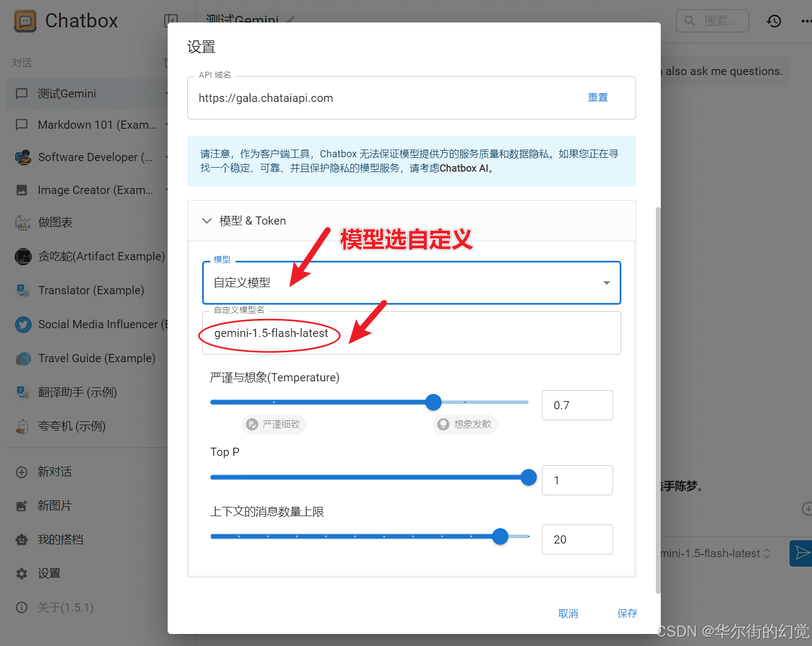The image size is (812, 646).
Task: Click 取消 to cancel settings
Action: pos(568,614)
